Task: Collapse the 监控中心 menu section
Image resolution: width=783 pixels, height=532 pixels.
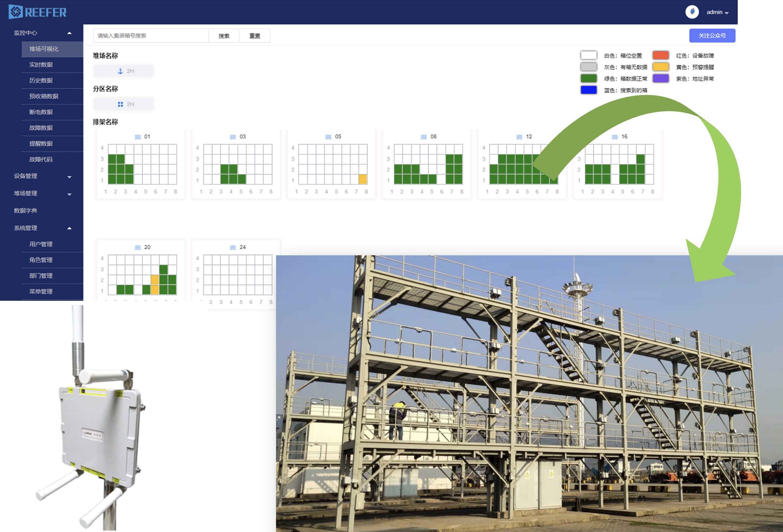Action: coord(70,33)
